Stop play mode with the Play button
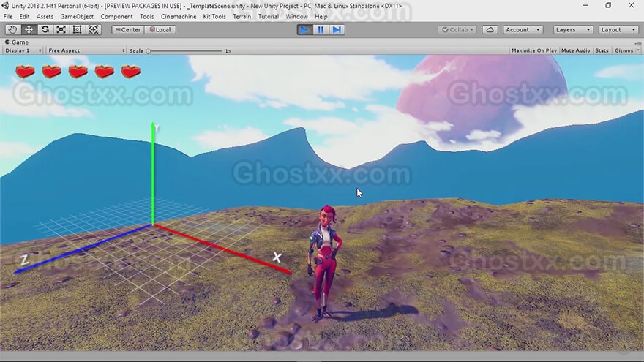The height and width of the screenshot is (362, 644). click(304, 29)
